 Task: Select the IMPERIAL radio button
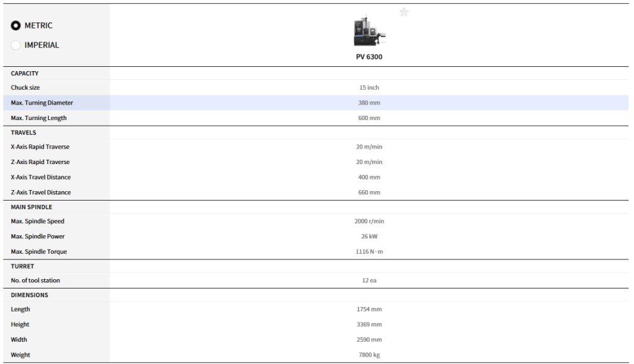click(16, 45)
